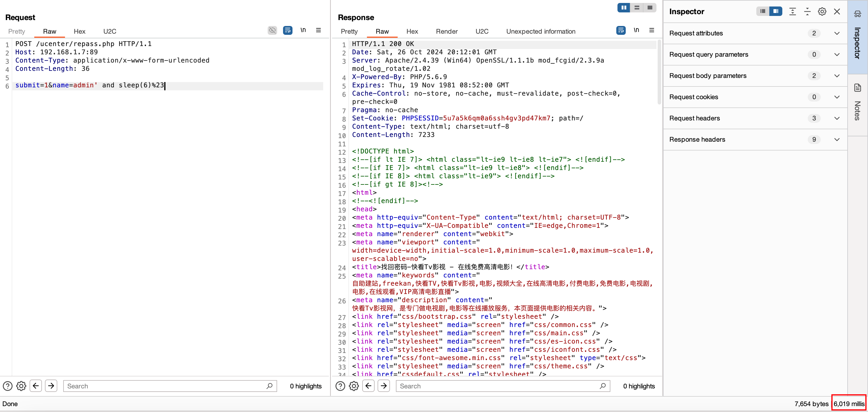Switch Response view to Raw tab
Image resolution: width=868 pixels, height=412 pixels.
point(382,31)
